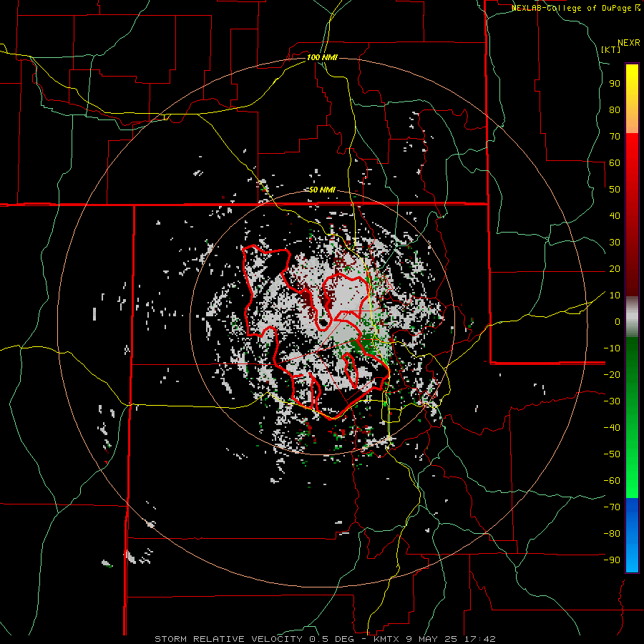Click the "-80" scale label

point(612,534)
